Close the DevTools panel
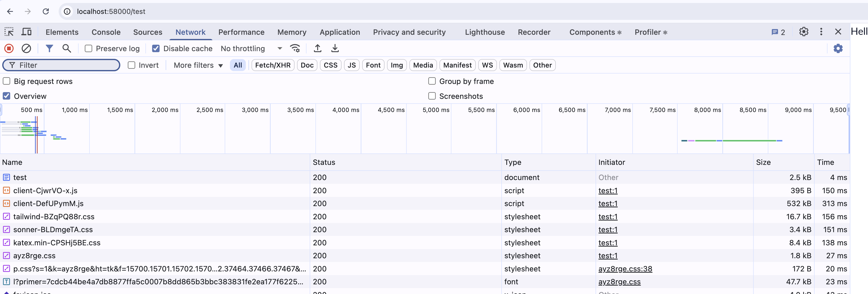868x294 pixels. click(838, 32)
